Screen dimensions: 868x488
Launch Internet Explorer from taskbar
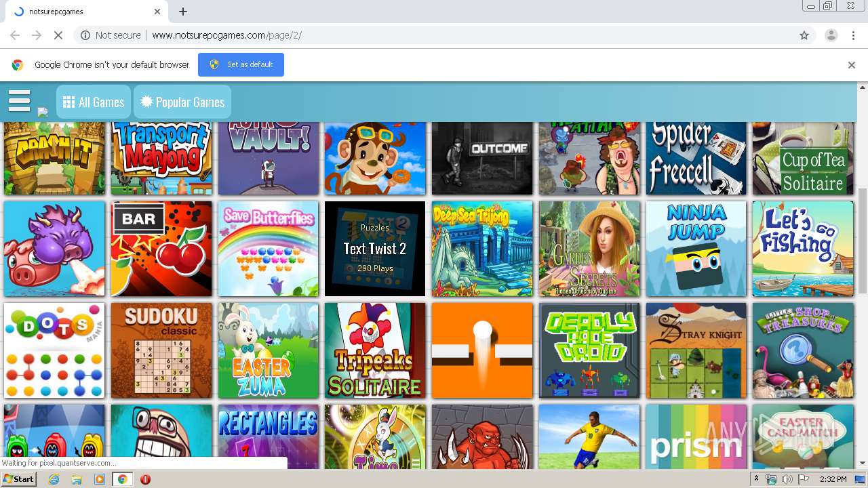click(x=54, y=479)
